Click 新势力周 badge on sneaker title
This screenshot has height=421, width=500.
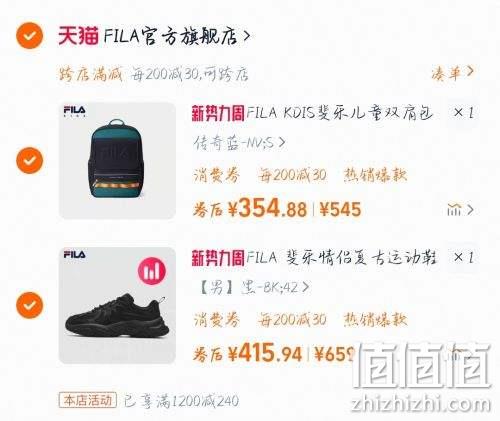click(x=218, y=258)
